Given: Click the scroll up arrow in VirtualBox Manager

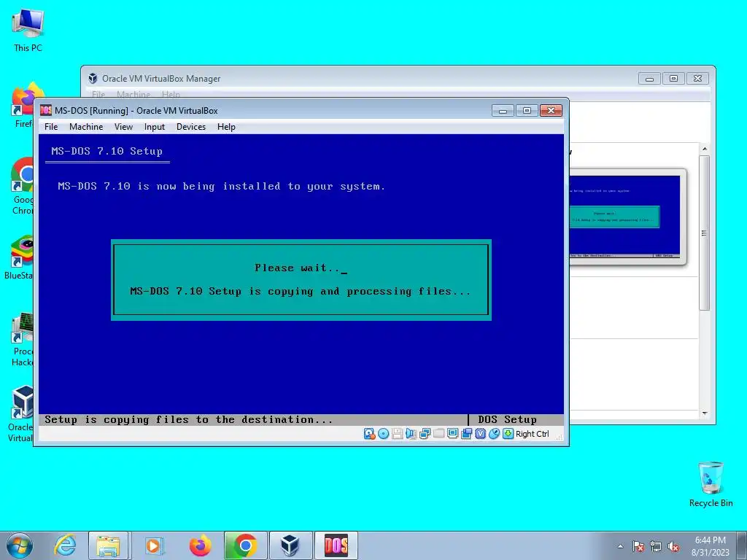Looking at the screenshot, I should click(x=705, y=149).
